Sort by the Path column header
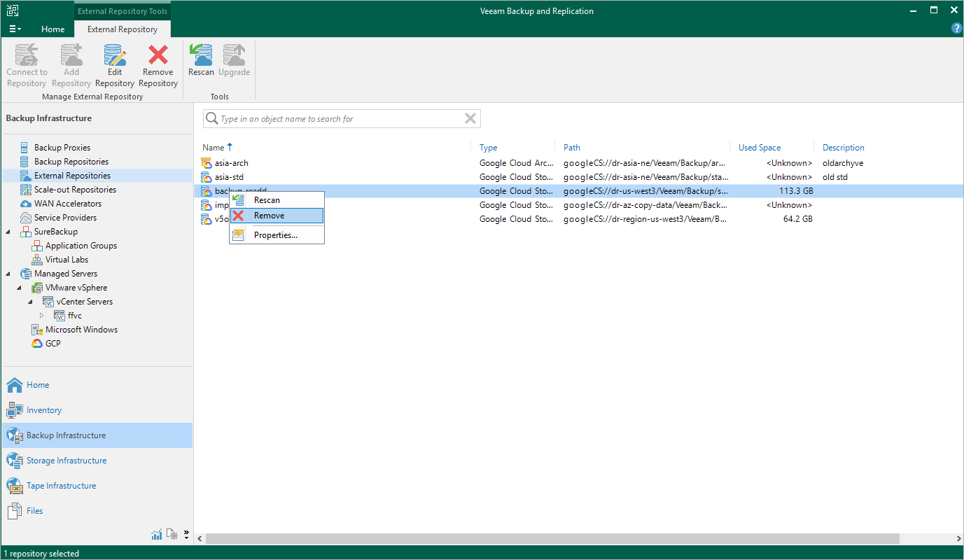This screenshot has height=560, width=964. (x=572, y=148)
